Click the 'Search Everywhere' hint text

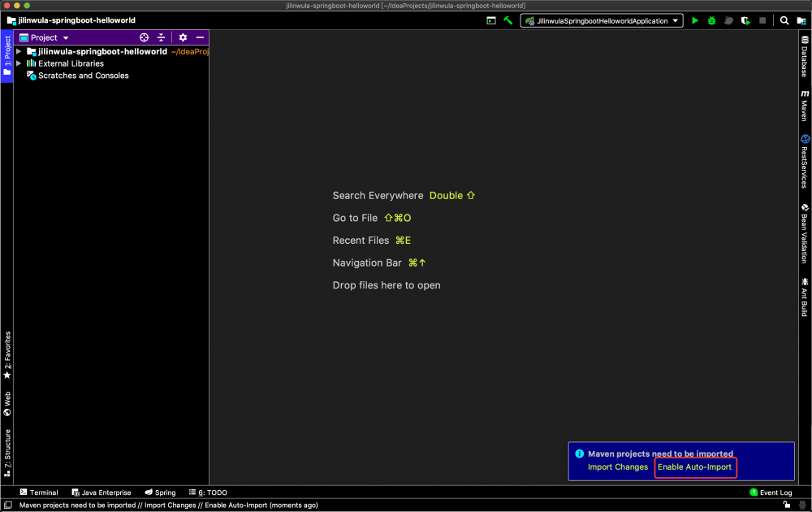pyautogui.click(x=378, y=195)
